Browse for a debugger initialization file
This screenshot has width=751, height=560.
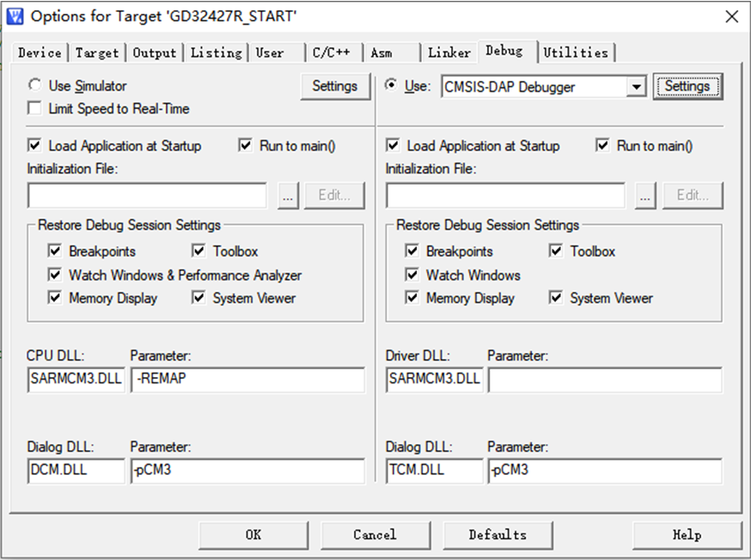tap(645, 195)
